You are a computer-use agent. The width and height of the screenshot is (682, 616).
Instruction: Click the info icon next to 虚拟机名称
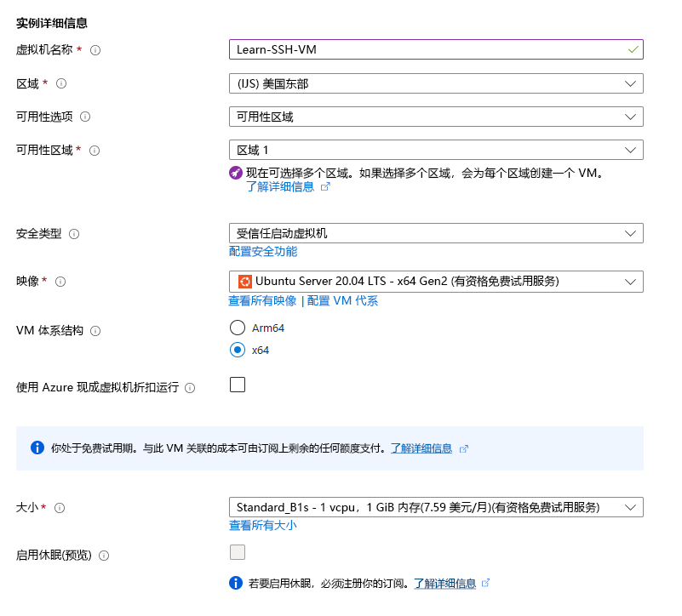[x=95, y=50]
